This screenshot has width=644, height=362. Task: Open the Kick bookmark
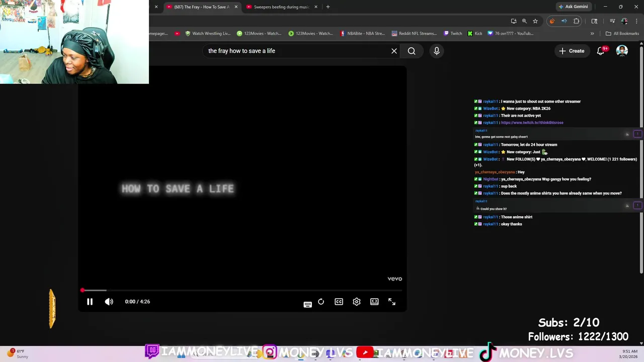475,34
